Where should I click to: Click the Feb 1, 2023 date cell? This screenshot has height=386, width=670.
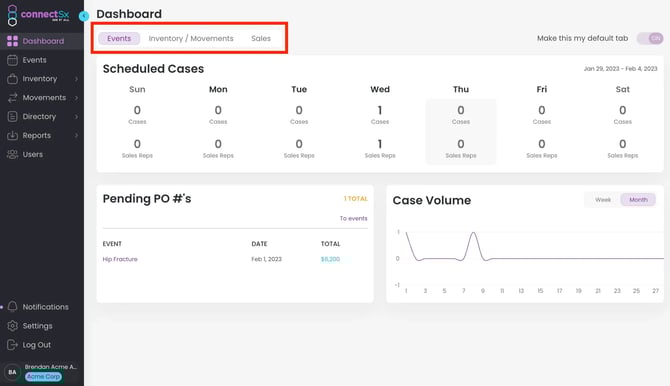266,259
